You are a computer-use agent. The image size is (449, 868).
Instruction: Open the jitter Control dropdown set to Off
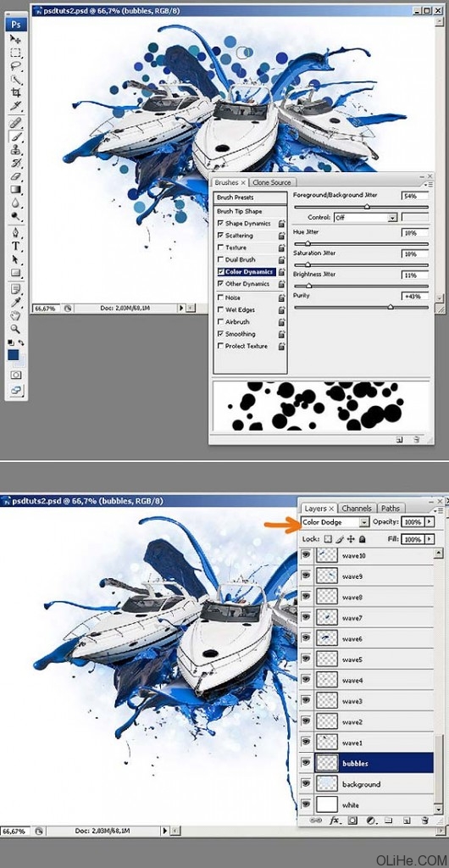(365, 218)
